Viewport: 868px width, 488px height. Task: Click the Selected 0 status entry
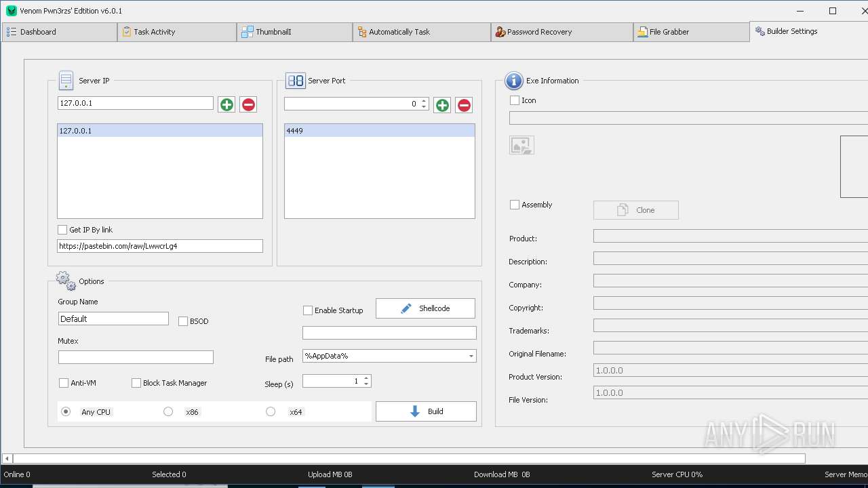pos(169,474)
